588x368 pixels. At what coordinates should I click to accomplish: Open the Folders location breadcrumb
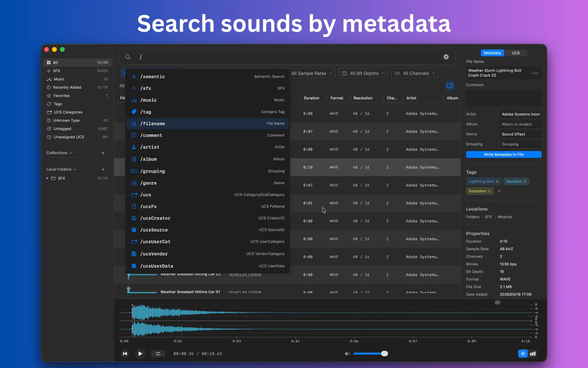click(473, 217)
